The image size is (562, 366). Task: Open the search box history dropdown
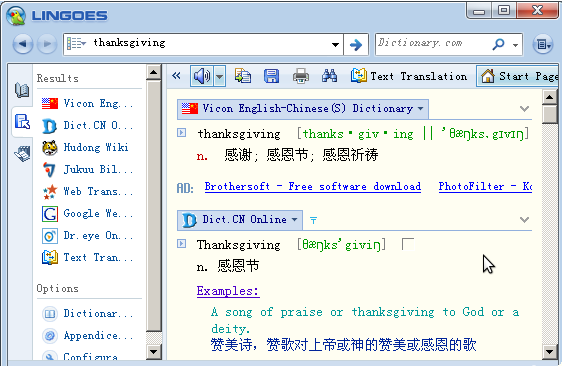tap(335, 45)
